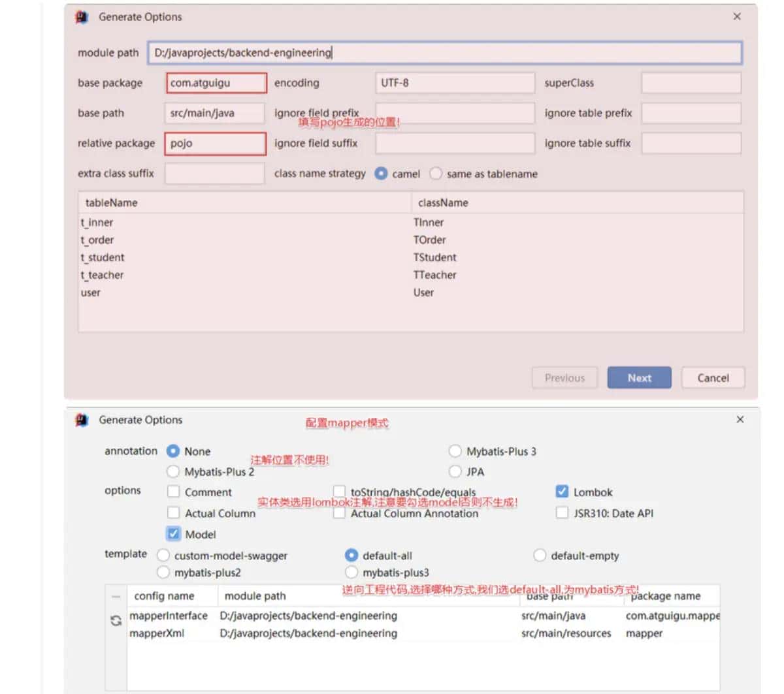The image size is (784, 694).
Task: Click IntelliJ logo in lower Generate Options dialog
Action: click(82, 420)
